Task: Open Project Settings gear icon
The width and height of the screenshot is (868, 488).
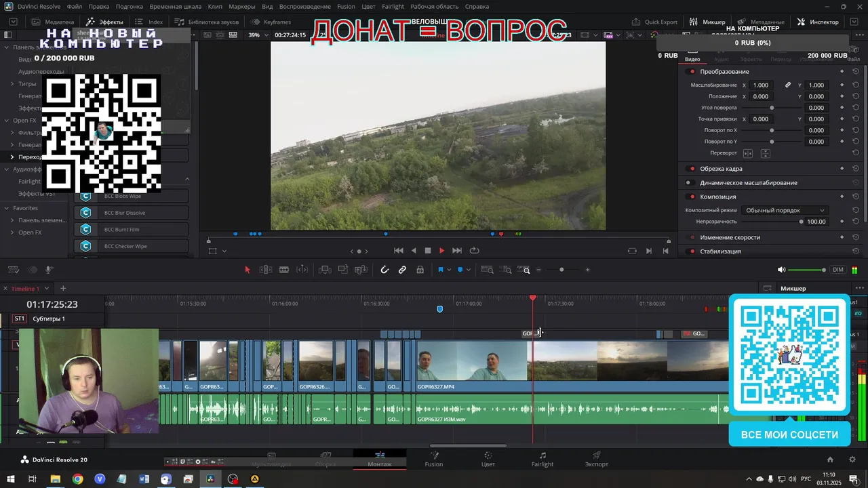Action: click(x=852, y=460)
